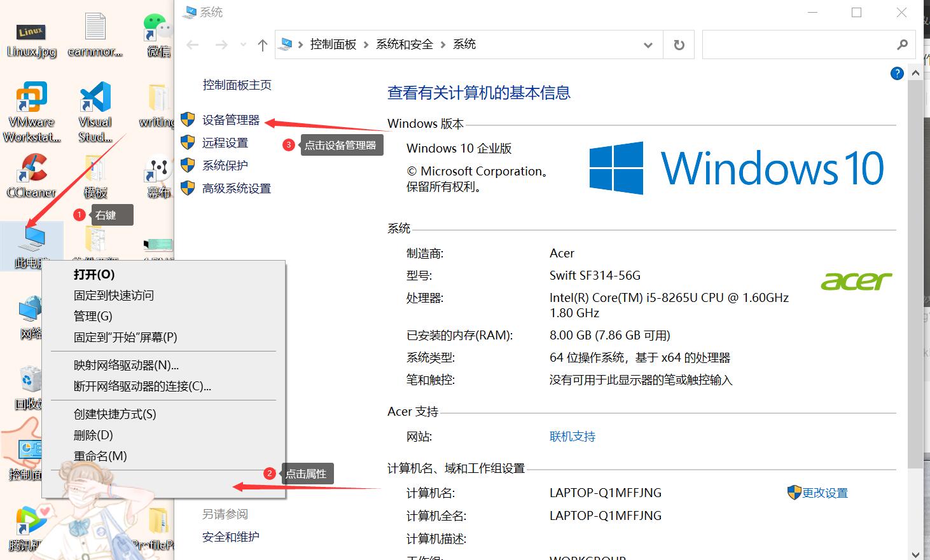Click the refresh icon in the address bar
Viewport: 930px width, 560px height.
coord(678,44)
